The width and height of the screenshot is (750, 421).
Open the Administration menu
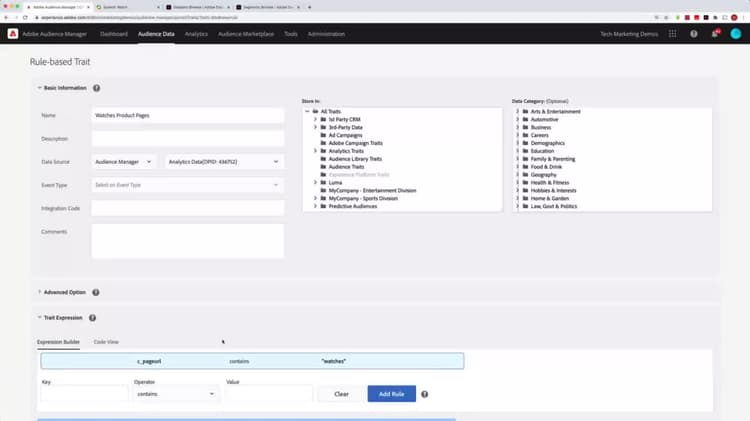(326, 34)
